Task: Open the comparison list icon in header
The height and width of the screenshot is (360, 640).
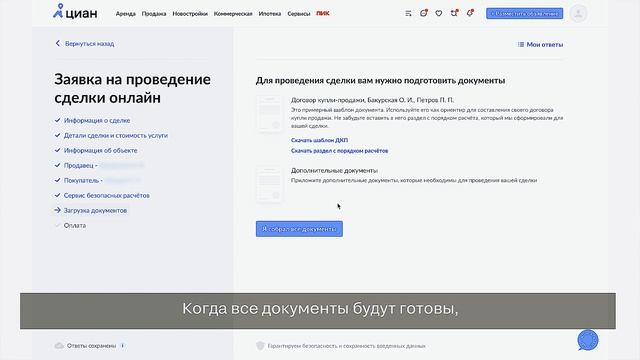Action: [x=408, y=13]
